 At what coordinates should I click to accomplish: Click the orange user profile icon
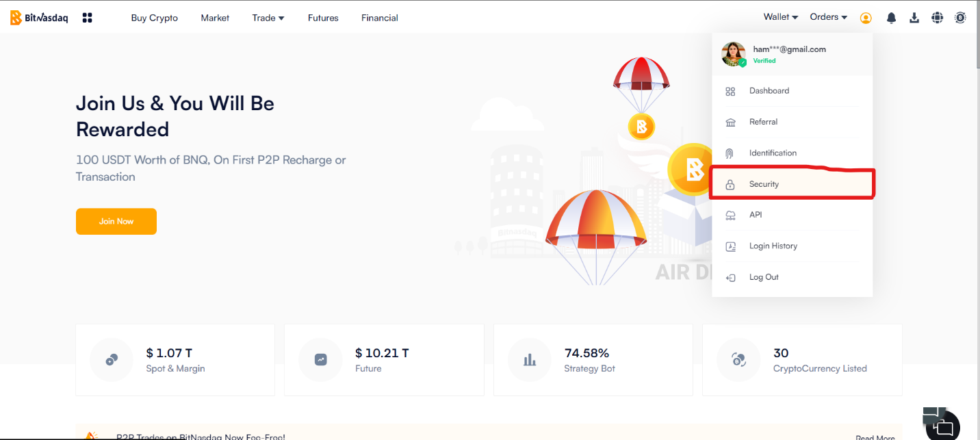[x=866, y=18]
